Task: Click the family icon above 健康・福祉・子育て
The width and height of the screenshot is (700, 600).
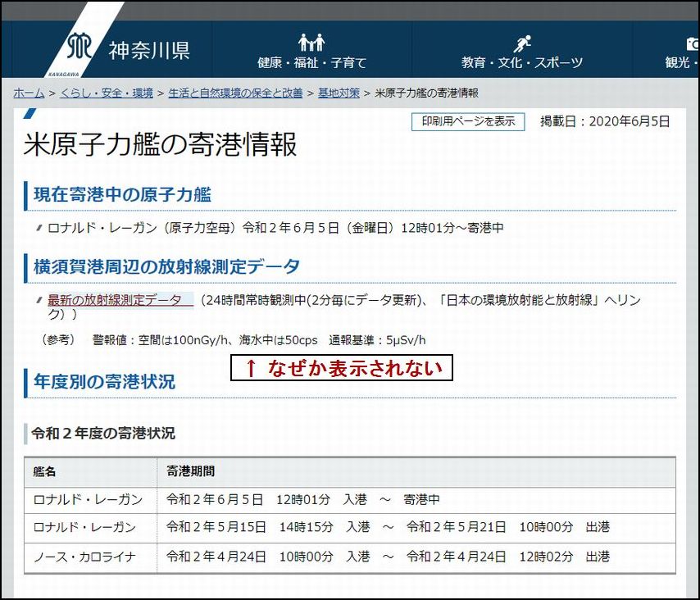Action: [311, 42]
